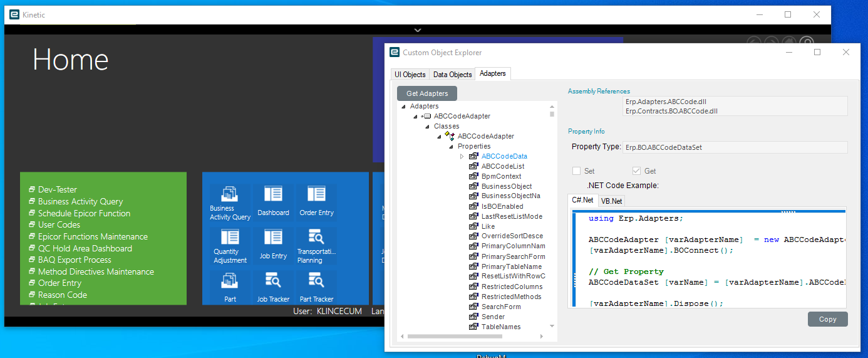
Task: Toggle the Get checkbox
Action: tap(636, 171)
